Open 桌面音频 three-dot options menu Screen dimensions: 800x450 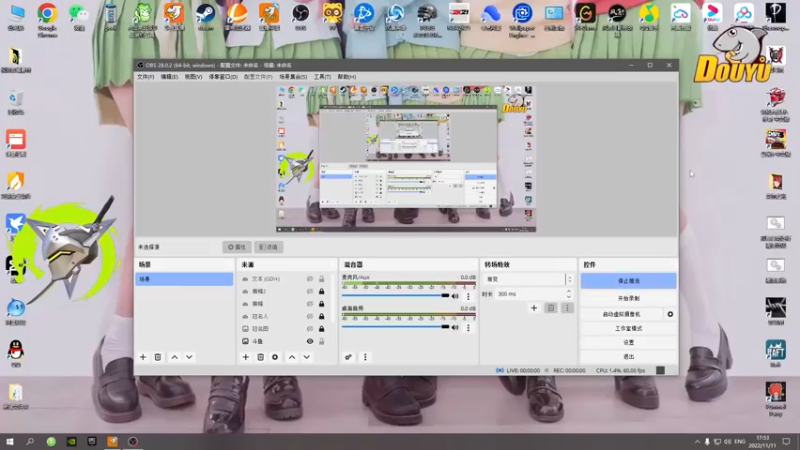tap(468, 328)
